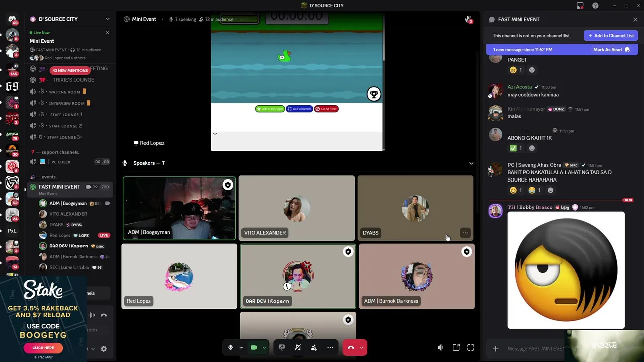Open Discord inbox icon in title bar

click(580, 6)
